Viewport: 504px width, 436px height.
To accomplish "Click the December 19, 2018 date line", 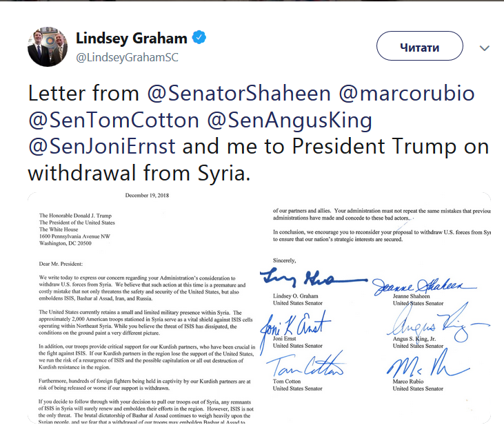I will coord(148,196).
